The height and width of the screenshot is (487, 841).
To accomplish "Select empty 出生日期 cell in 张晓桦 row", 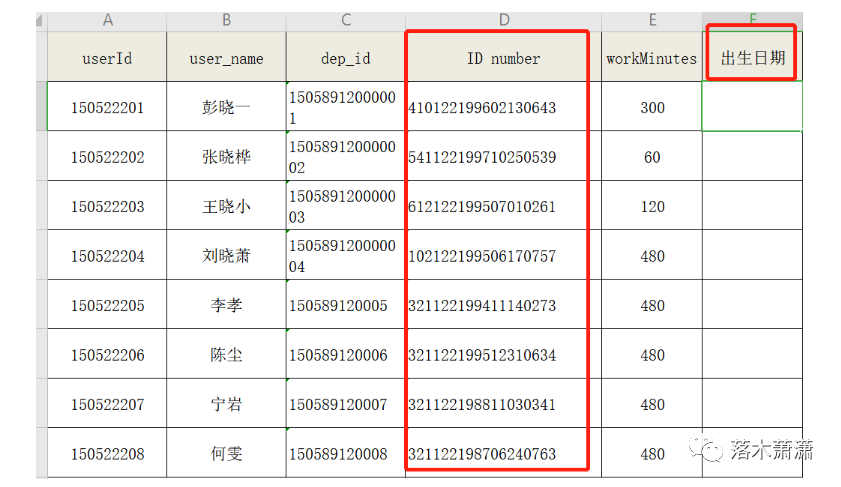I will [753, 156].
